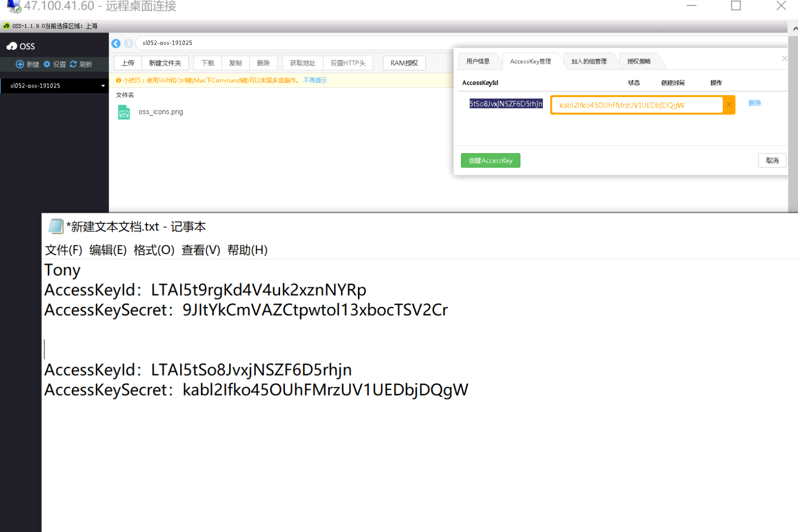Click the oss_icons.png file icon
The height and width of the screenshot is (532, 798).
point(124,112)
